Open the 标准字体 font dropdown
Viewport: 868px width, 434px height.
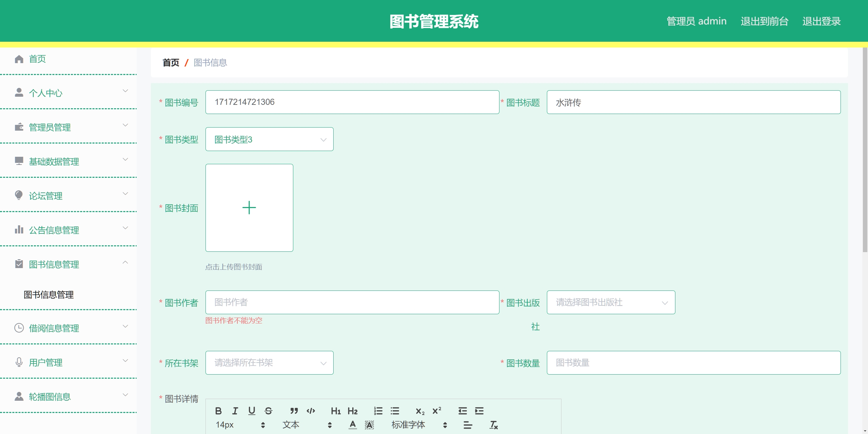[x=419, y=425]
